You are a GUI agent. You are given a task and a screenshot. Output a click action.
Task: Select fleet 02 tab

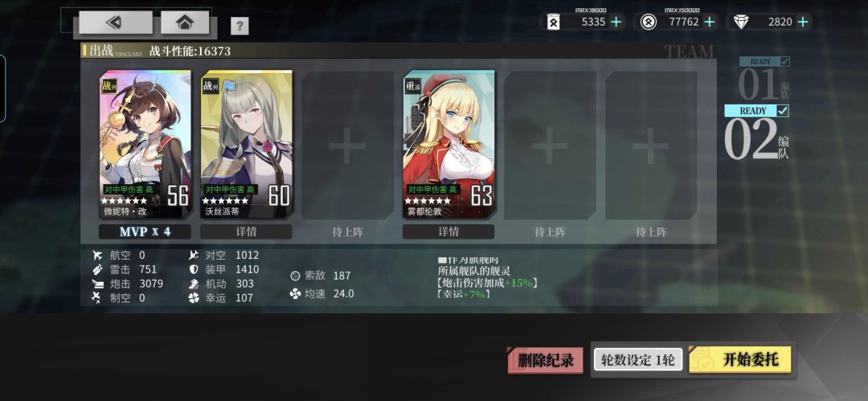point(756,133)
